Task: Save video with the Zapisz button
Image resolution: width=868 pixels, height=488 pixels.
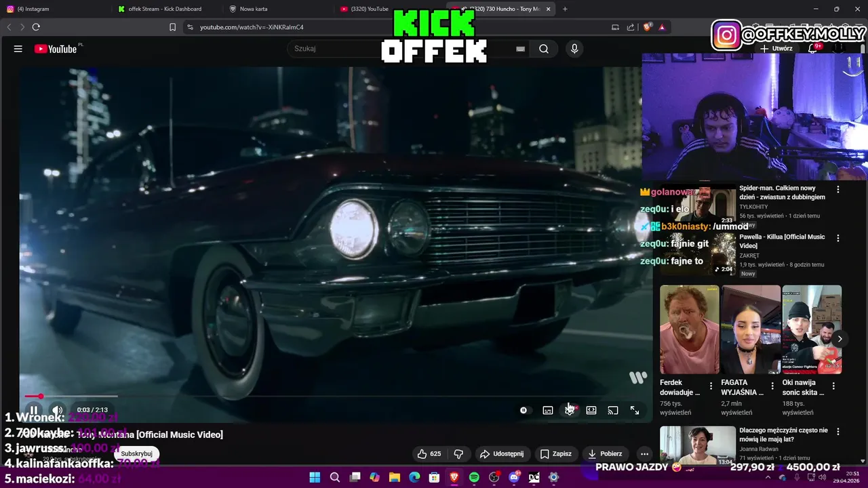Action: (556, 453)
